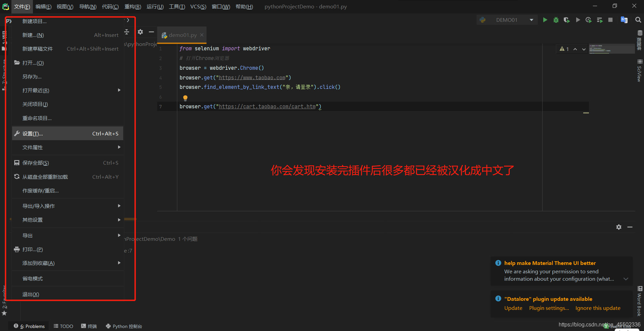Click Update link in Datalore notification
This screenshot has height=331, width=644.
pyautogui.click(x=513, y=308)
